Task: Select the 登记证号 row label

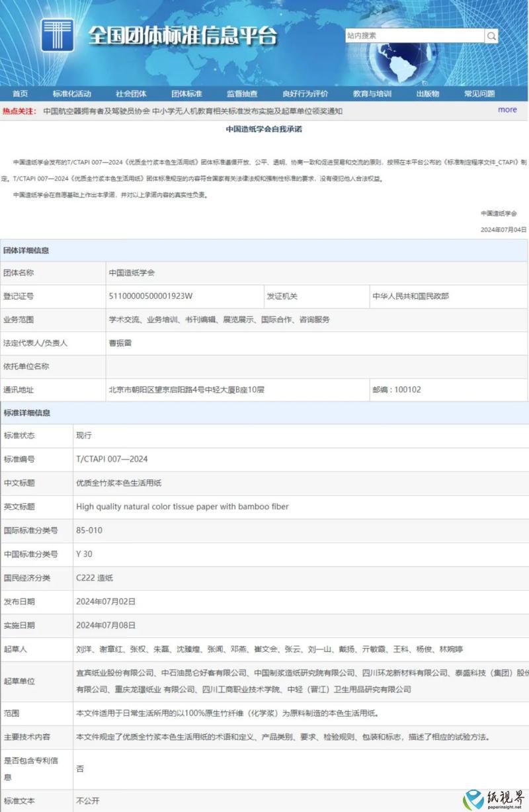Action: pyautogui.click(x=19, y=296)
